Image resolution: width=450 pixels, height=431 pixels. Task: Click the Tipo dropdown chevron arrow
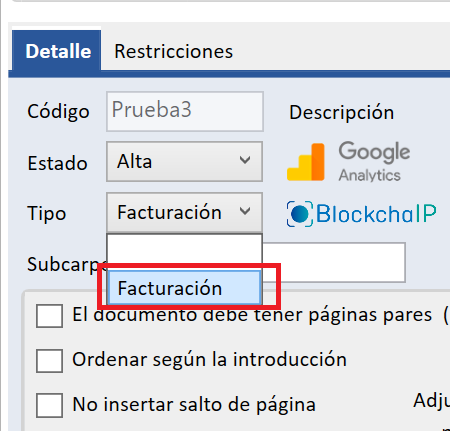[245, 211]
